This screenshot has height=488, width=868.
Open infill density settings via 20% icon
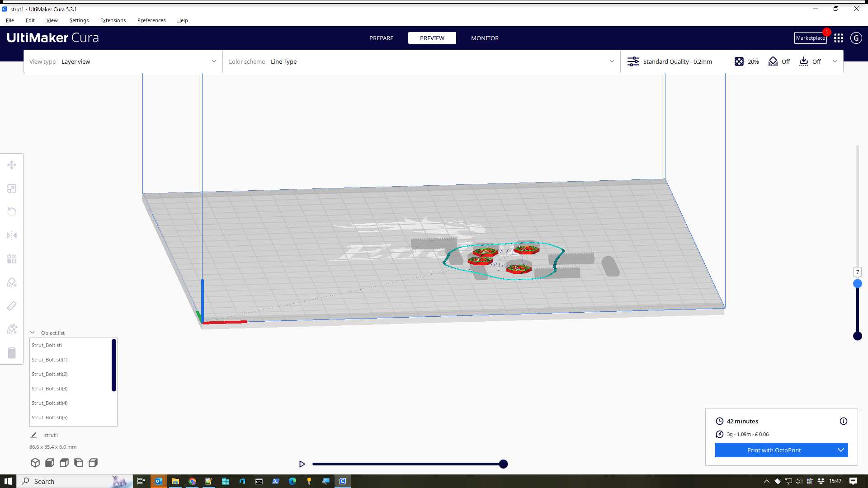pos(746,61)
